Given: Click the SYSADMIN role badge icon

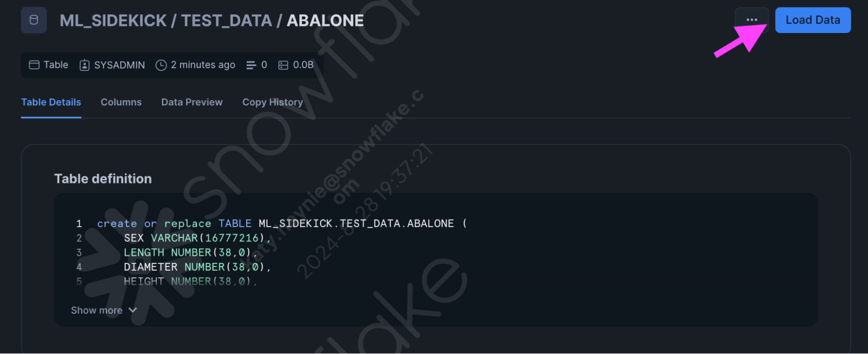Looking at the screenshot, I should pos(85,65).
